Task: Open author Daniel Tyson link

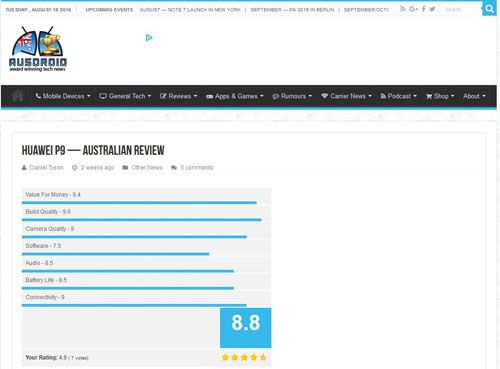Action: [46, 167]
